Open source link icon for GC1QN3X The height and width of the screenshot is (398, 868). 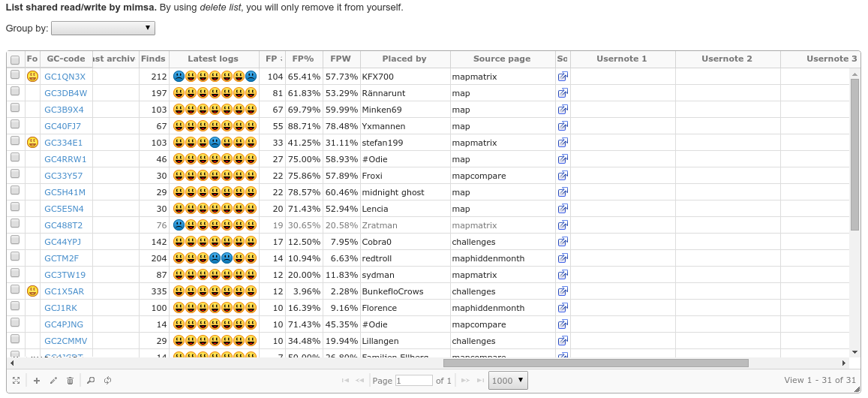(x=563, y=77)
